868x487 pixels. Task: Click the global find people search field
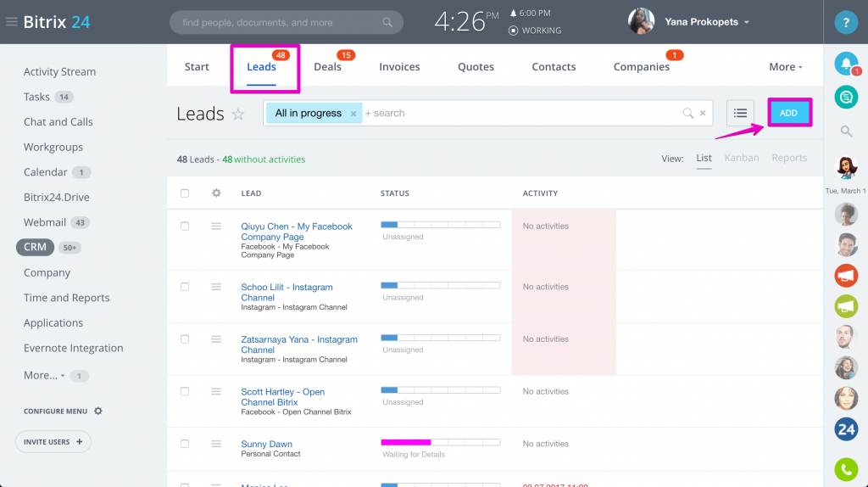coord(287,23)
